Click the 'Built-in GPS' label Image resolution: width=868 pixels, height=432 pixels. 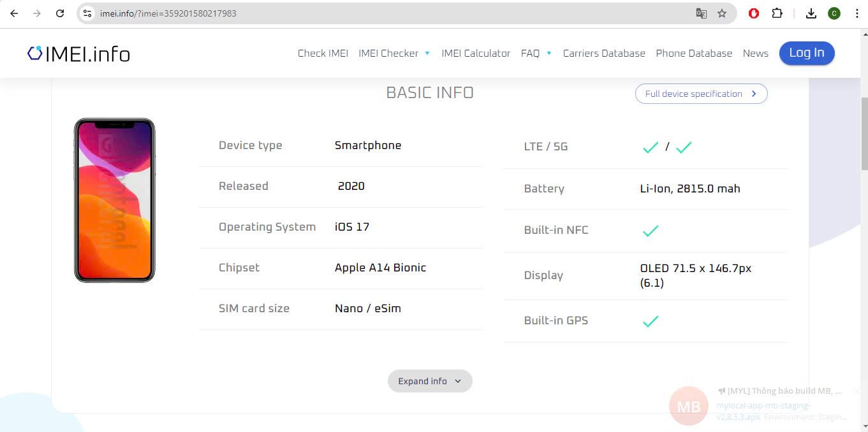pyautogui.click(x=556, y=320)
